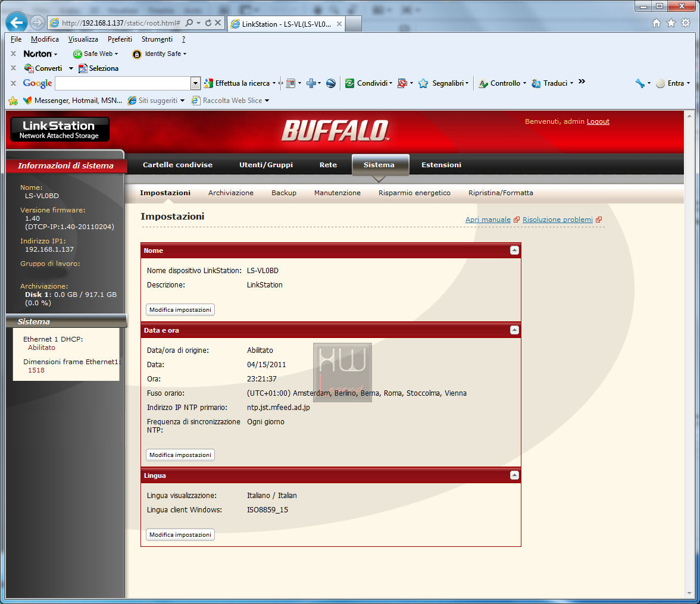This screenshot has width=700, height=604.
Task: Open the Apri manuale link
Action: 487,220
